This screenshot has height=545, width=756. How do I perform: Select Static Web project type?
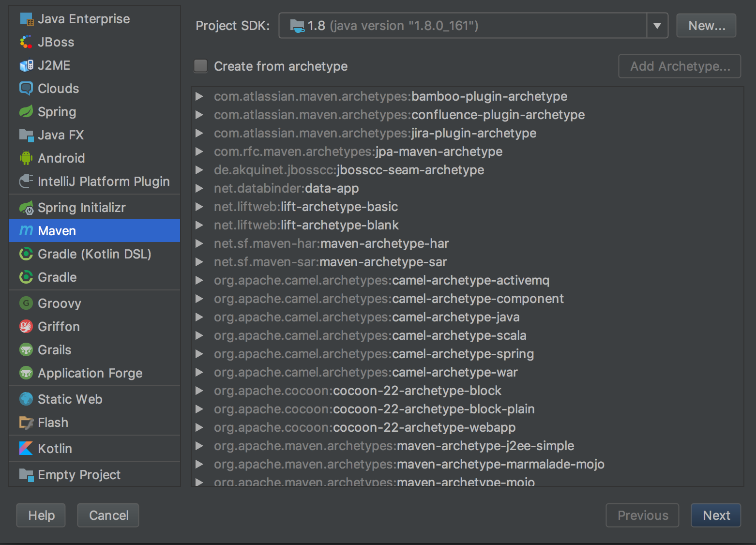tap(94, 399)
